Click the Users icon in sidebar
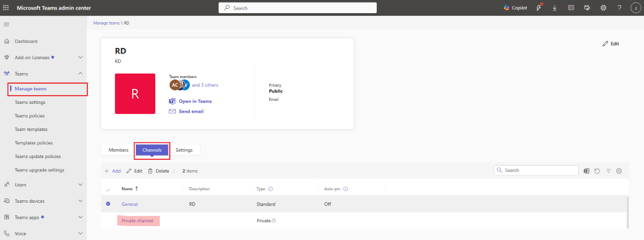The image size is (644, 240). 6,185
